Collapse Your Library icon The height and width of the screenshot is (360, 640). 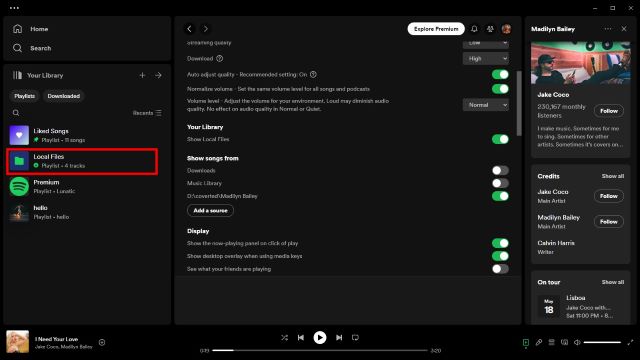(x=17, y=75)
